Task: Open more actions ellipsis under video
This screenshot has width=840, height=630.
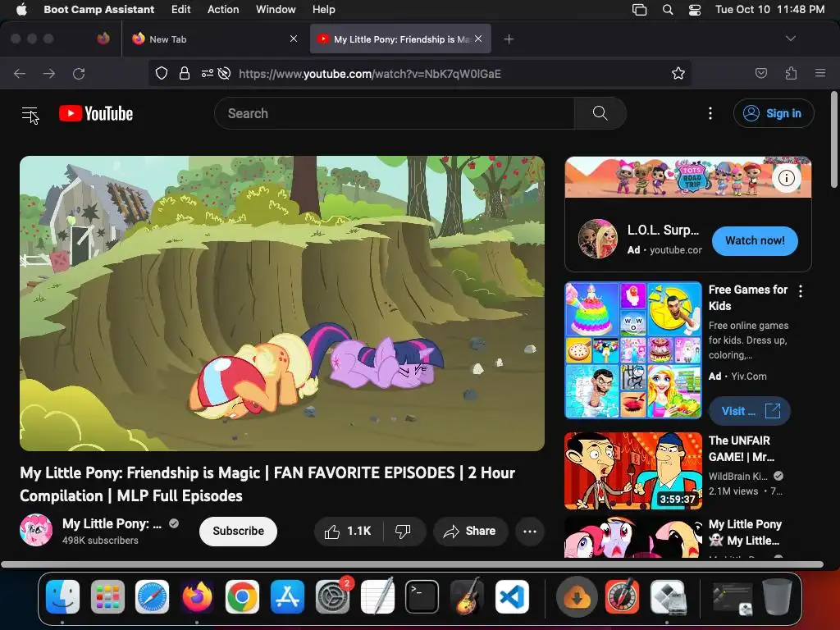Action: coord(529,531)
